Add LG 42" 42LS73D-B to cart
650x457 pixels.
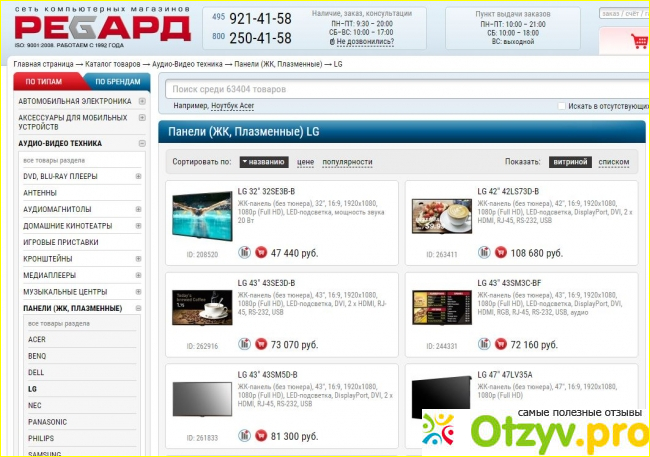501,253
